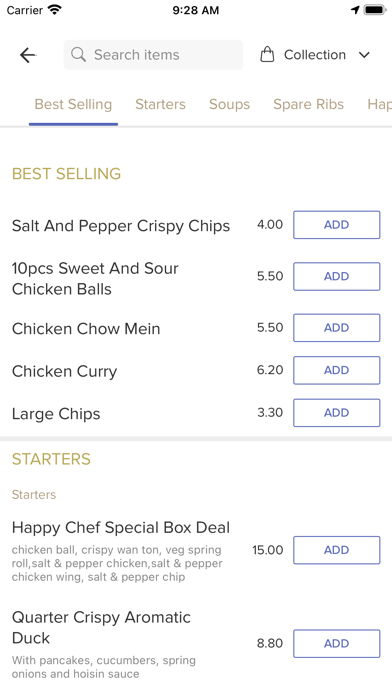The width and height of the screenshot is (392, 696).
Task: Focus the Search items field
Action: point(154,55)
